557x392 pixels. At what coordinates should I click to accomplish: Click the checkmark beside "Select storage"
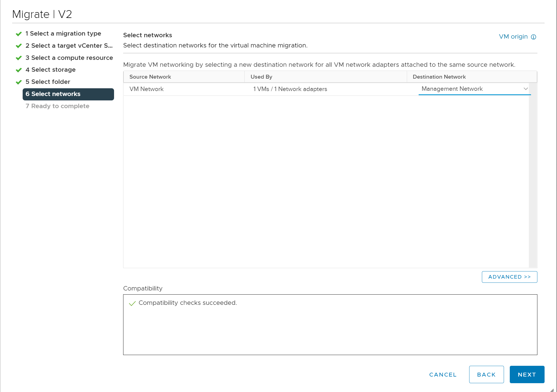click(19, 70)
